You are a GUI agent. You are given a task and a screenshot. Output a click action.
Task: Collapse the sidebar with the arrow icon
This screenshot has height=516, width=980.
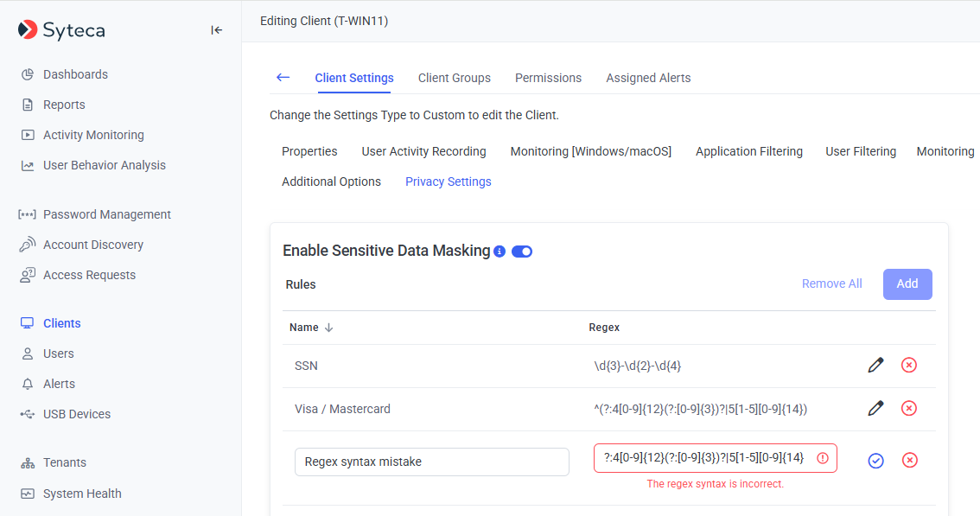pos(217,30)
